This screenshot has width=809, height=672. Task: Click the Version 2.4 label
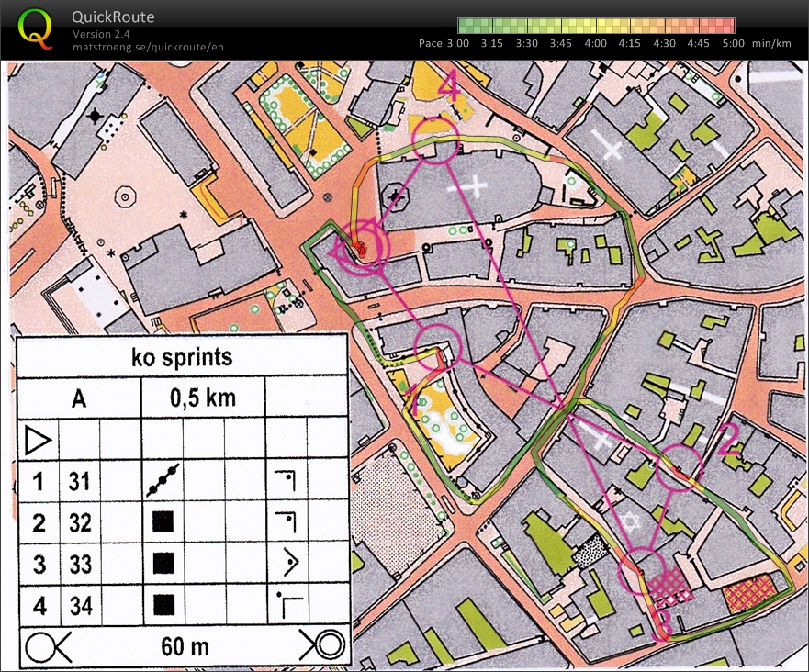101,34
